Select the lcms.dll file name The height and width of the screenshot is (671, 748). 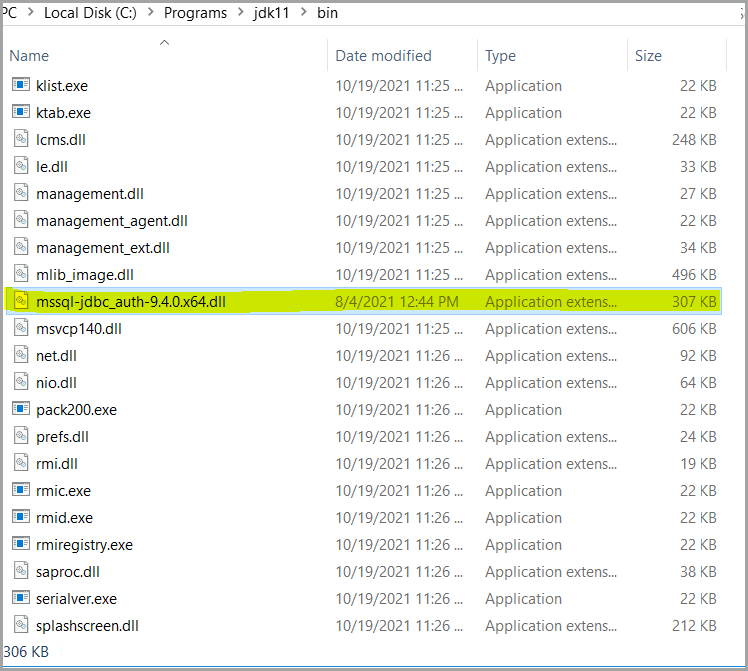tap(61, 140)
